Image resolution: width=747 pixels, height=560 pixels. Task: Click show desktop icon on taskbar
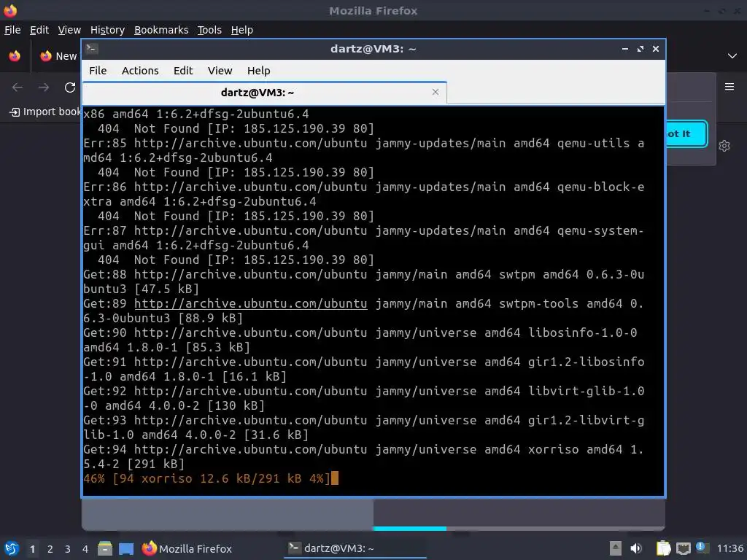point(125,549)
